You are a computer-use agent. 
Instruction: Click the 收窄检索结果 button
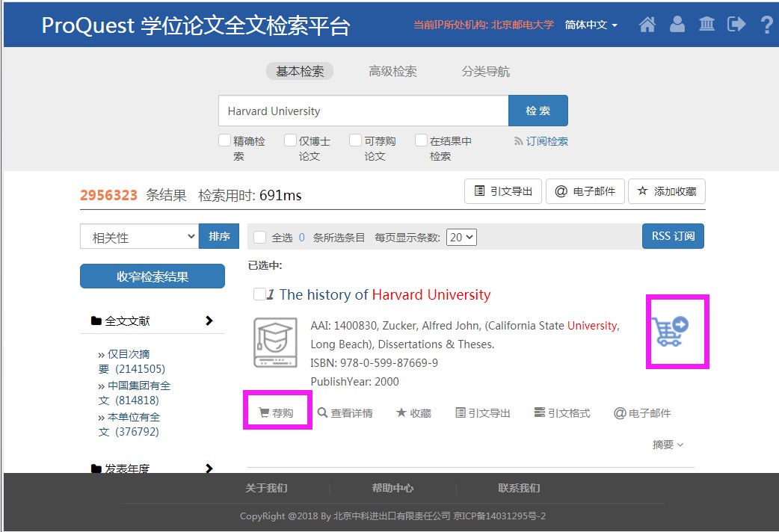[153, 276]
